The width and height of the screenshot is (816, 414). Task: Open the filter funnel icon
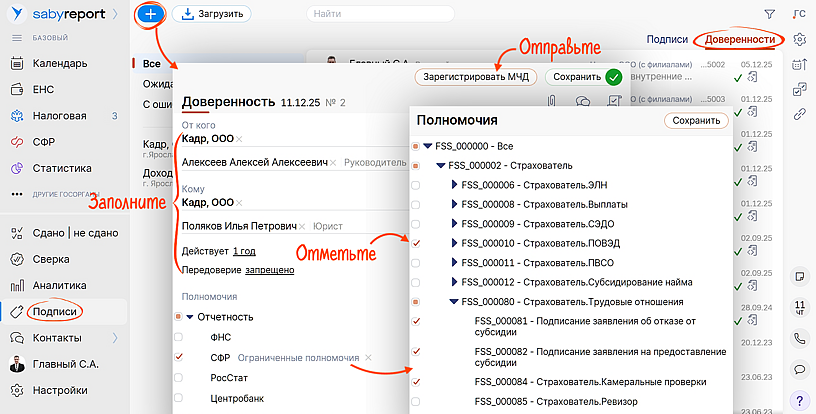click(769, 14)
